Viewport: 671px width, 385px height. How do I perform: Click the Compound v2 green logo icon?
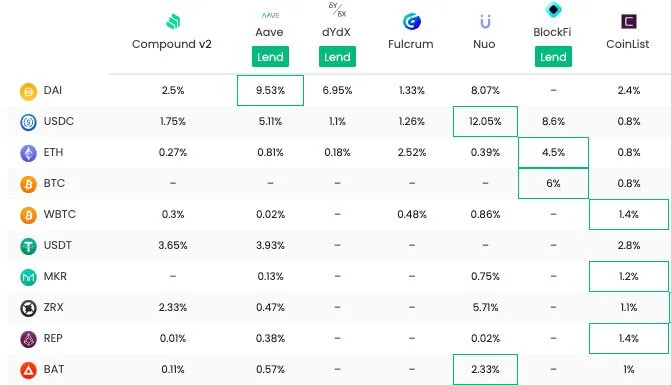click(x=173, y=21)
